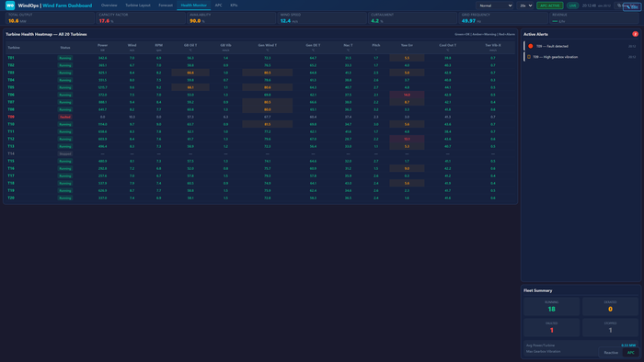The width and height of the screenshot is (644, 362).
Task: Click T06 red yaw error cell 14.0
Action: pyautogui.click(x=407, y=95)
